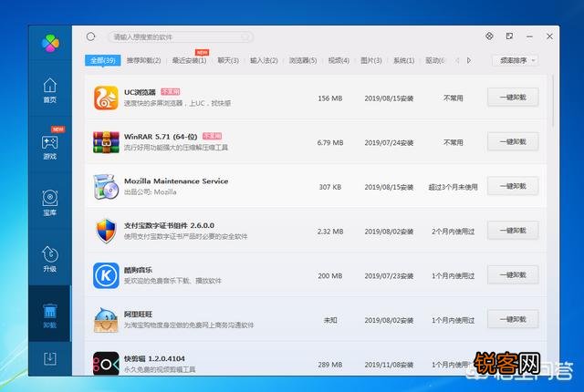Switch to 浏览器(5) tab
This screenshot has width=584, height=392.
(303, 60)
